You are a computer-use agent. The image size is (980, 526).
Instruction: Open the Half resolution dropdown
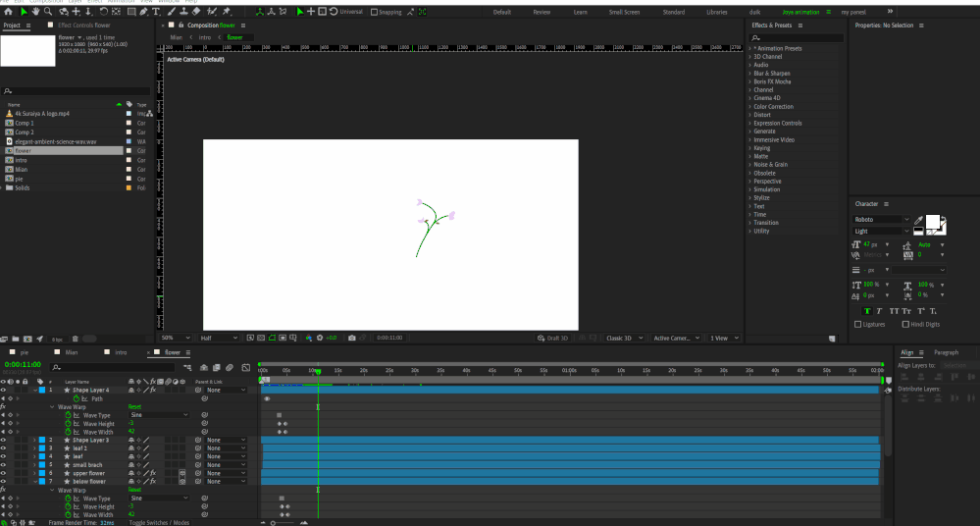(218, 338)
